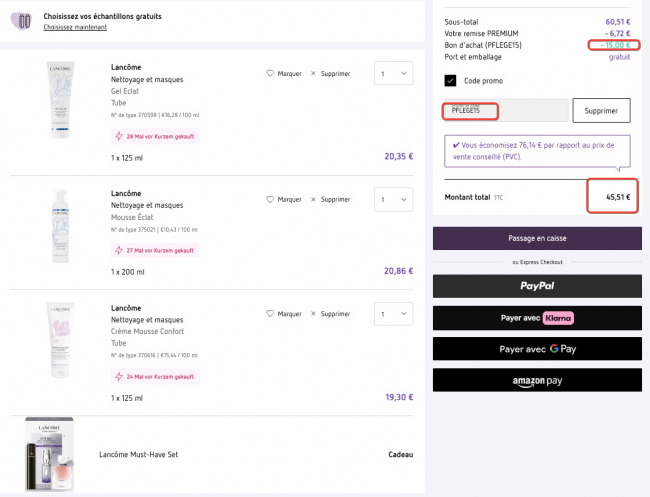Click the free samples gift icon
The image size is (650, 497).
(25, 21)
